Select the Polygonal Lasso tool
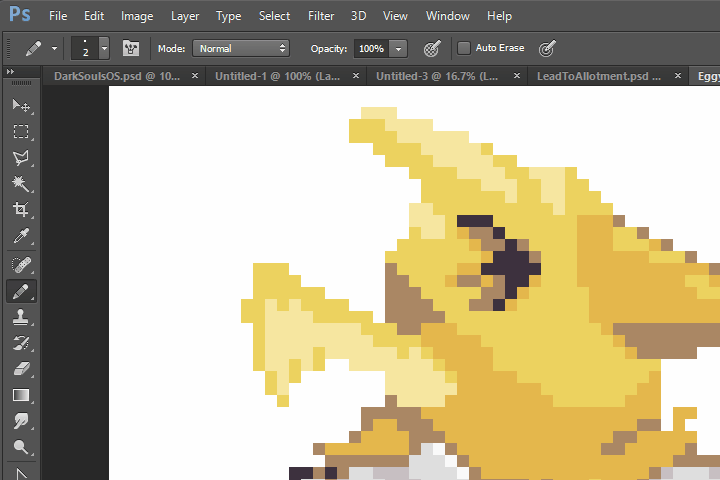 21,158
